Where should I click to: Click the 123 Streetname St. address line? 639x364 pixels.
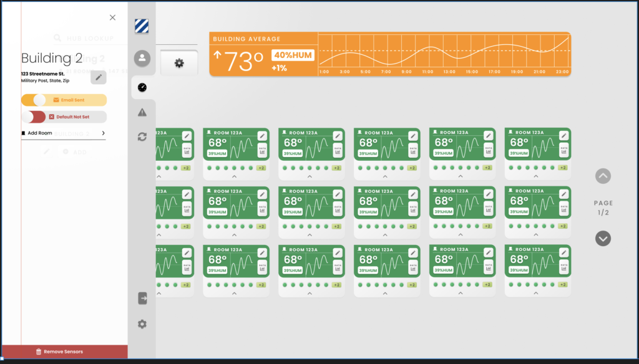tap(43, 74)
